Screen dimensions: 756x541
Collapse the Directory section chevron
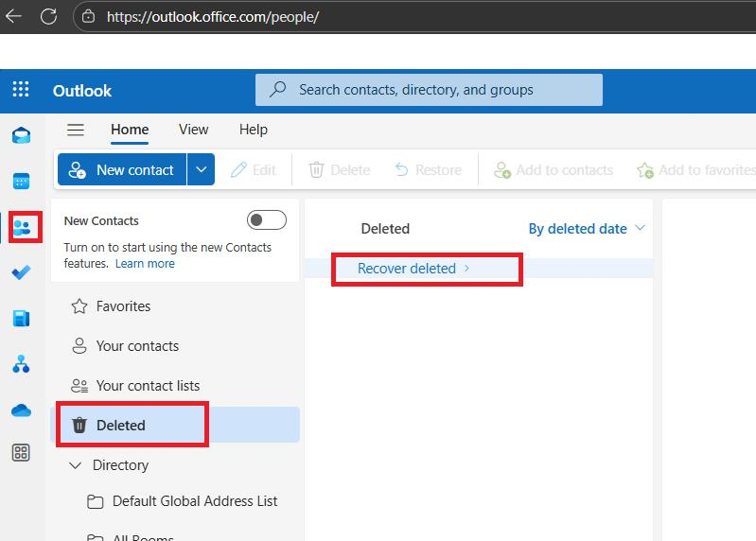pos(75,465)
